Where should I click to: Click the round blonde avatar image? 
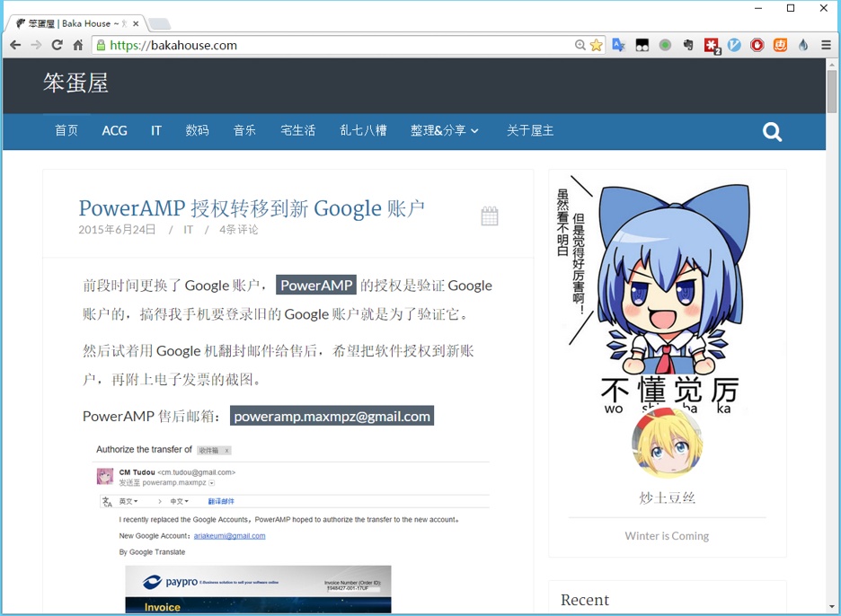(x=667, y=443)
